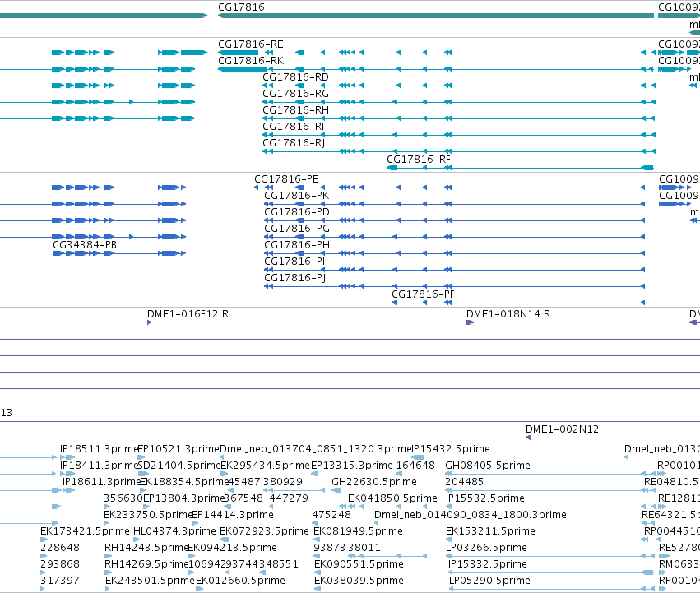Screen dimensions: 700x593
Task: Select the CG17816-RH transcript label
Action: 295,110
